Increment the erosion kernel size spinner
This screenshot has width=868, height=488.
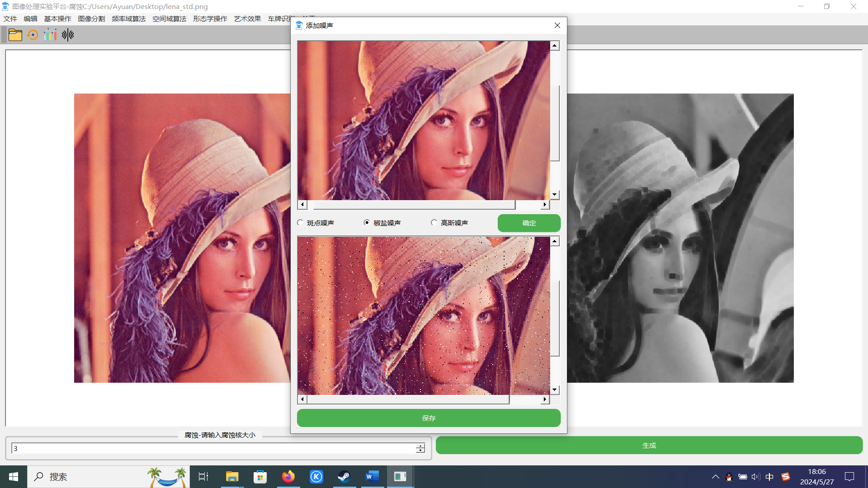(420, 446)
